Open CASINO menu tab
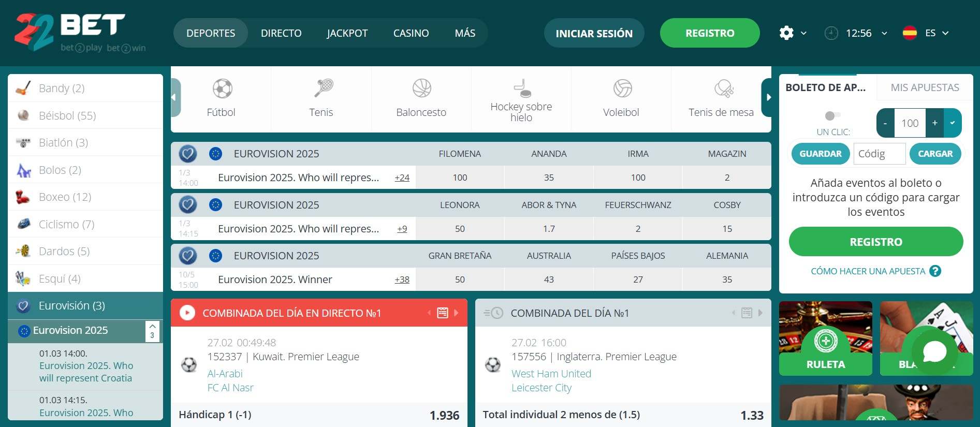The image size is (980, 427). click(x=411, y=33)
